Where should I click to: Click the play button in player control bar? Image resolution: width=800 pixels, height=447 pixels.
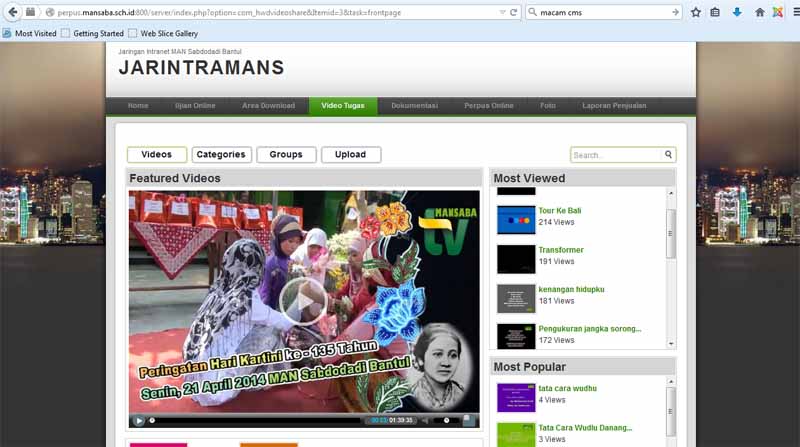pos(138,420)
